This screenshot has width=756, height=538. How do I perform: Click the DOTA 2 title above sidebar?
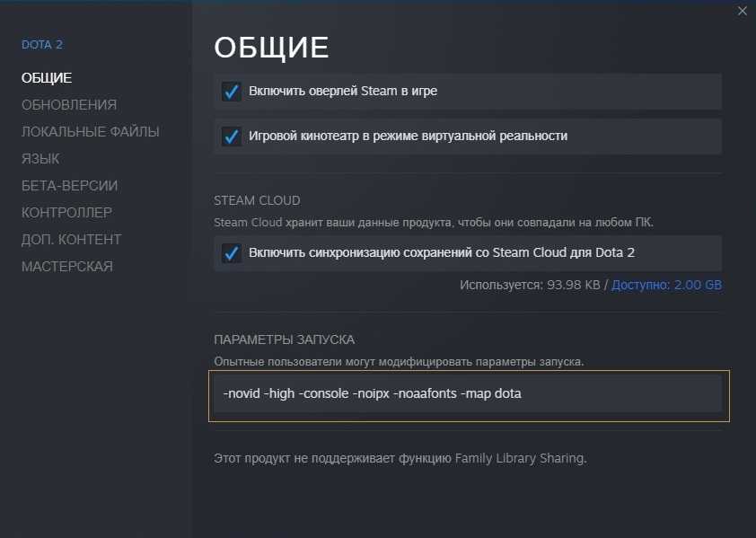[42, 45]
